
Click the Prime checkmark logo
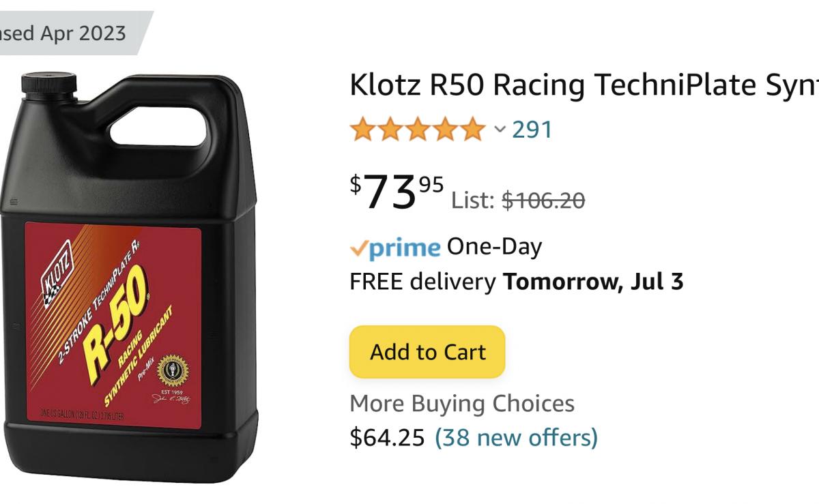tap(395, 248)
